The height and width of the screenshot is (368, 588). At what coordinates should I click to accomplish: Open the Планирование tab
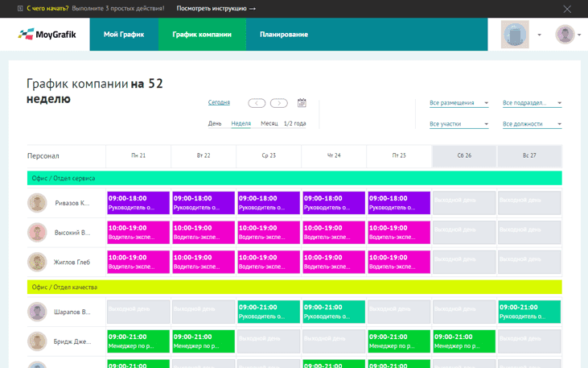coord(283,35)
